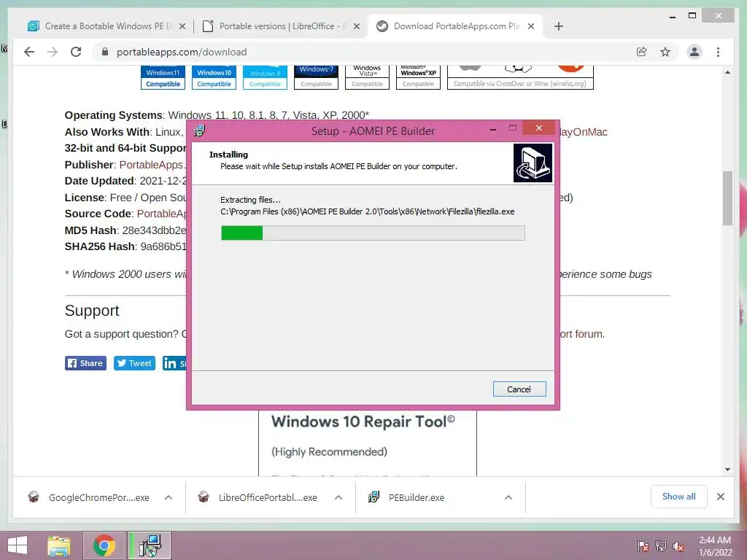Minimize the AOMEI PE Builder setup window
The height and width of the screenshot is (560, 747).
[x=493, y=128]
